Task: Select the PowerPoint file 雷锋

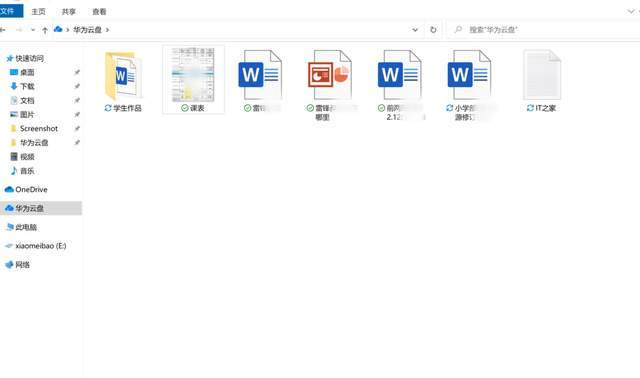Action: point(330,75)
